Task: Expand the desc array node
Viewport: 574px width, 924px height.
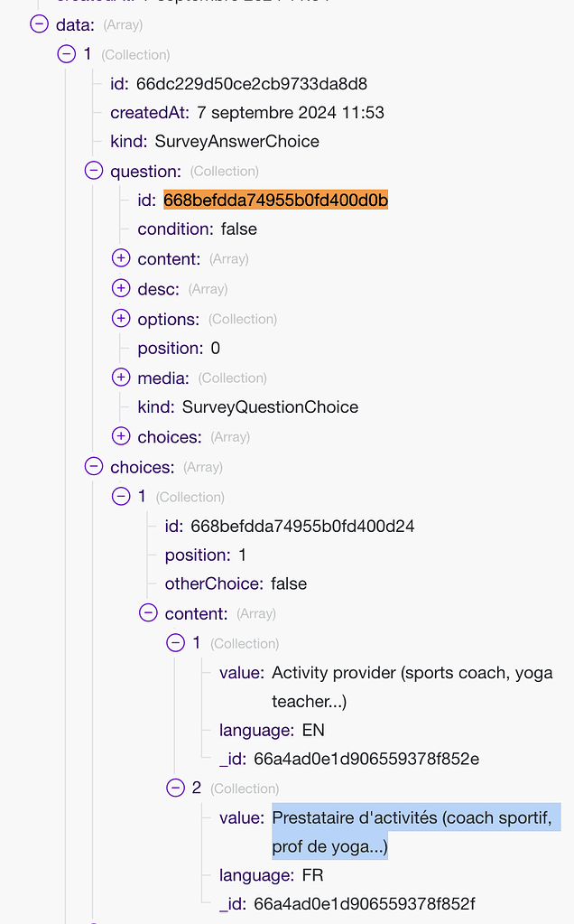Action: pos(121,289)
